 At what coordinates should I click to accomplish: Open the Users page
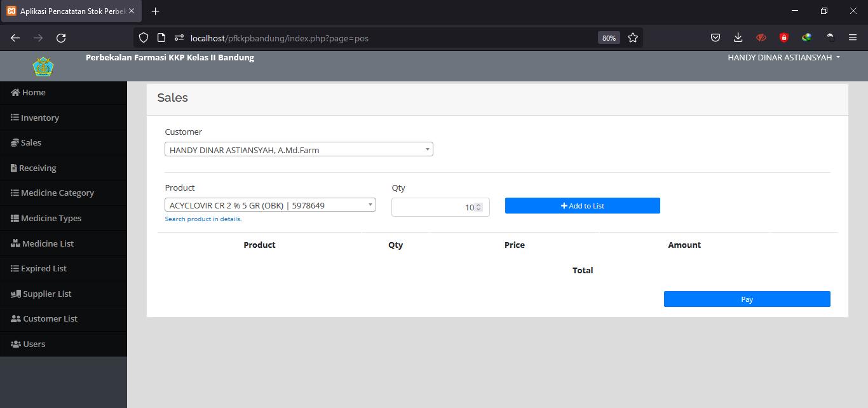point(64,344)
